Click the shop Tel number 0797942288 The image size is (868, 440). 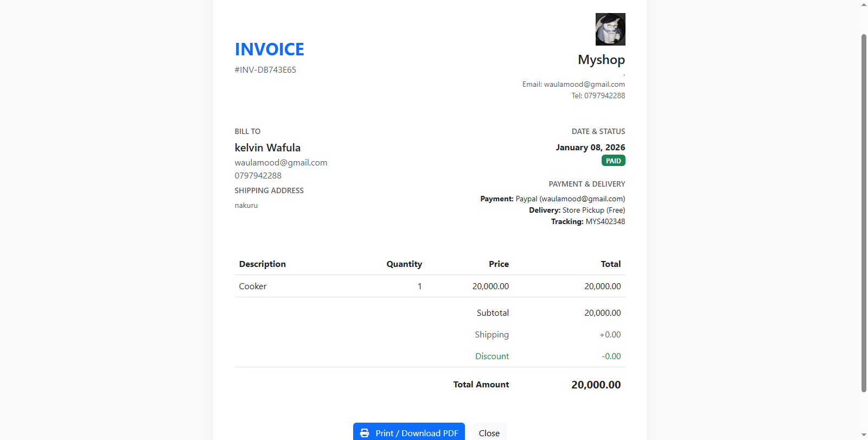[604, 96]
